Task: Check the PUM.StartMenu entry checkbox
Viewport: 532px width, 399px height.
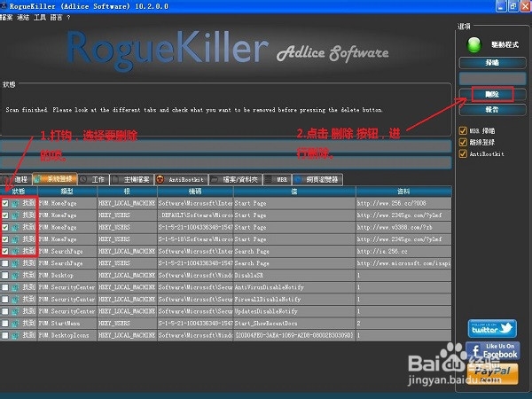Action: (5, 324)
